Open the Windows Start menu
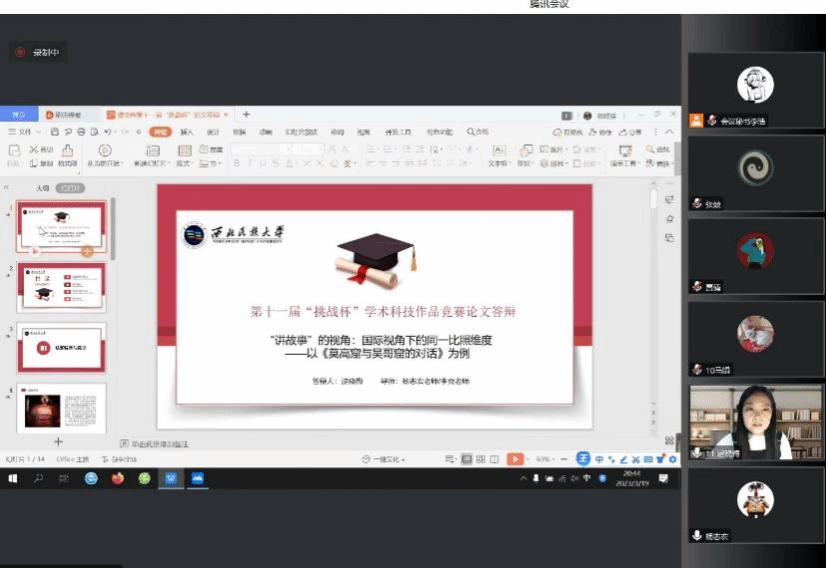826x568 pixels. (x=14, y=479)
